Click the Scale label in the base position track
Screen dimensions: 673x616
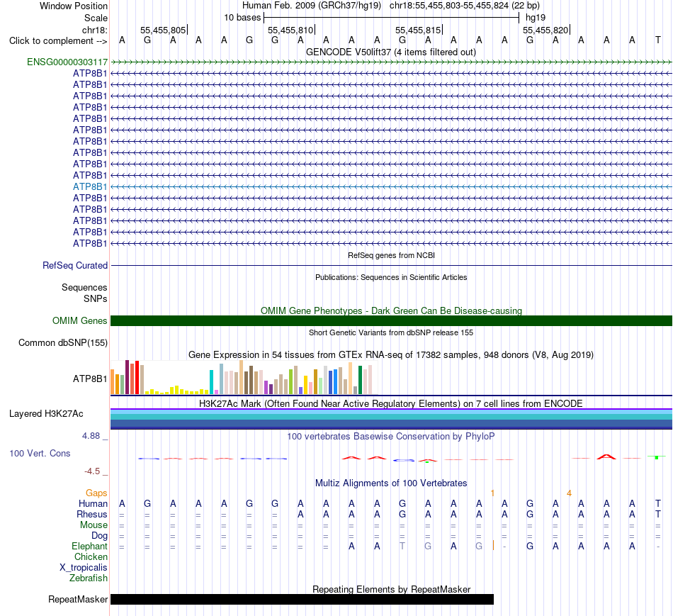(96, 18)
